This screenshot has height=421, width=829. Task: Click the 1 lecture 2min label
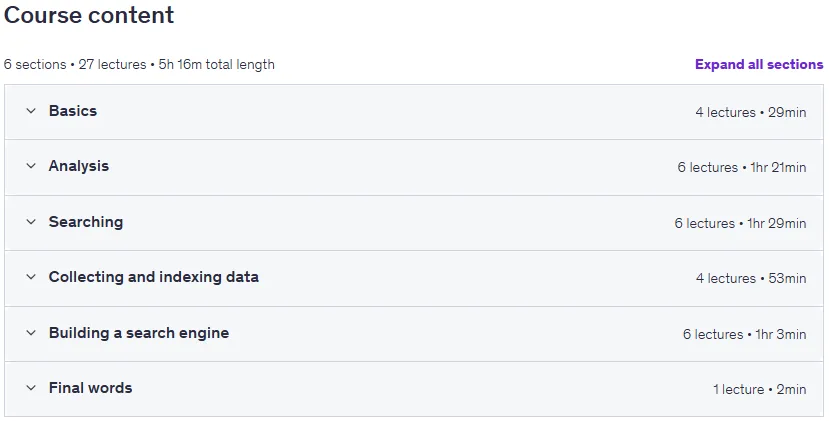(760, 390)
